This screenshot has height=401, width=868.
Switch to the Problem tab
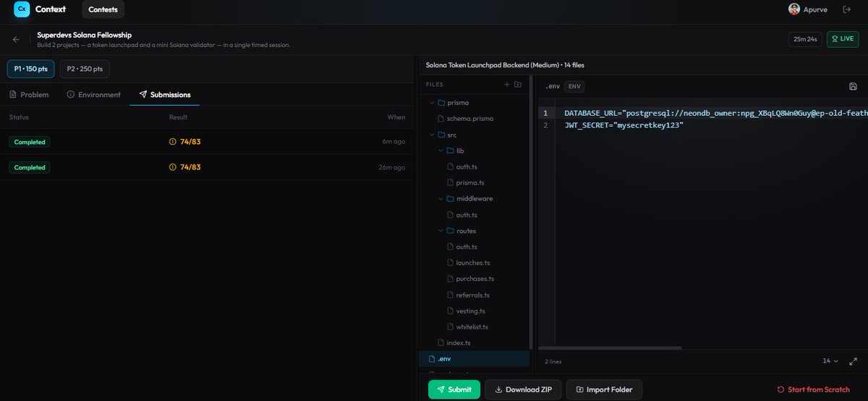pyautogui.click(x=29, y=95)
